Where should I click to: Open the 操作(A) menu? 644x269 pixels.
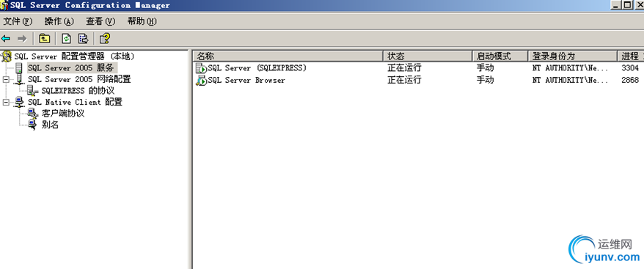click(59, 21)
